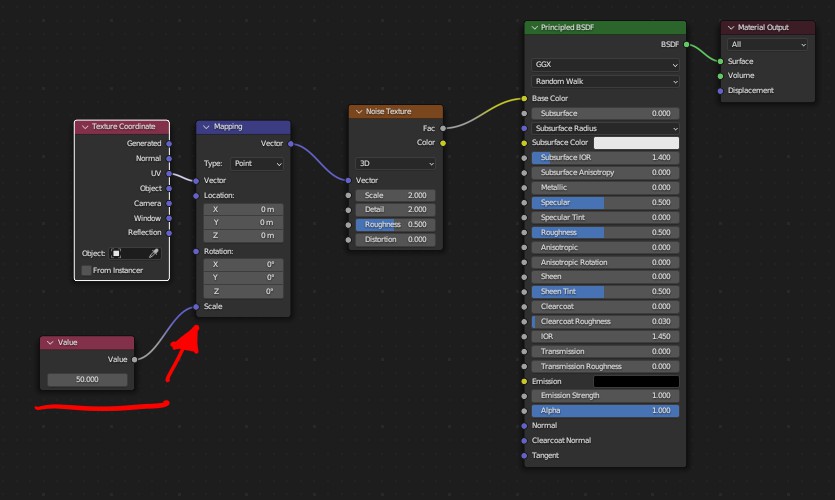The image size is (835, 500).
Task: Click the Noise Texture Fac output socket
Action: coord(443,128)
